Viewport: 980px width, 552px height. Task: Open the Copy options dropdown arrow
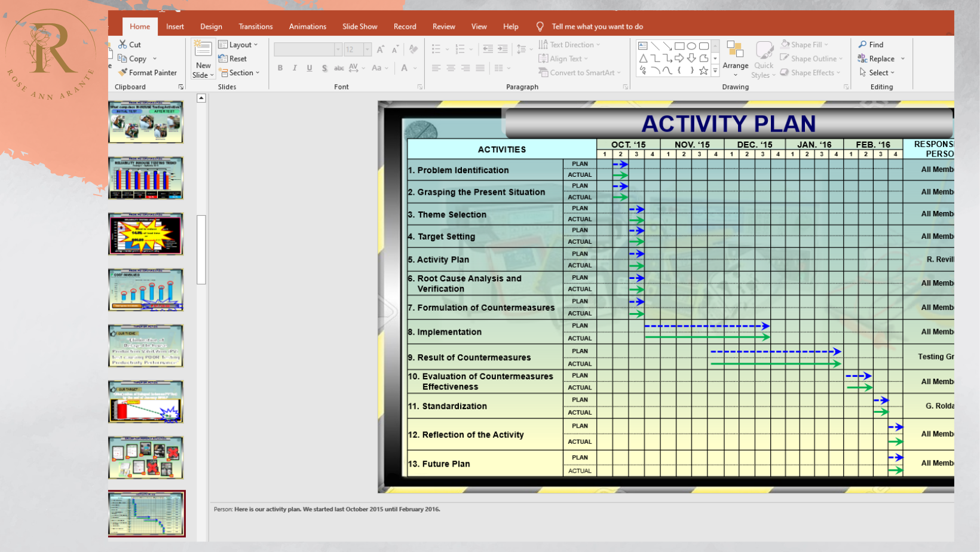[x=155, y=59]
